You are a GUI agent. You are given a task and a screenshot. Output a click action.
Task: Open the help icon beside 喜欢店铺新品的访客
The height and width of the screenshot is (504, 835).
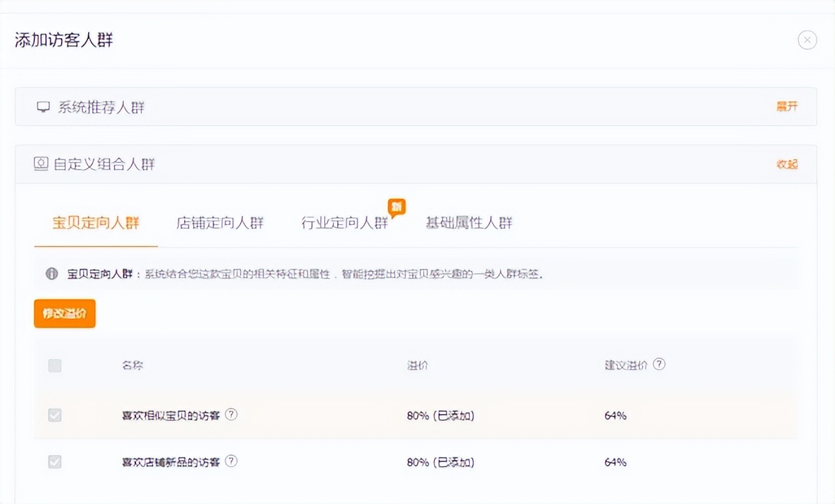point(231,462)
